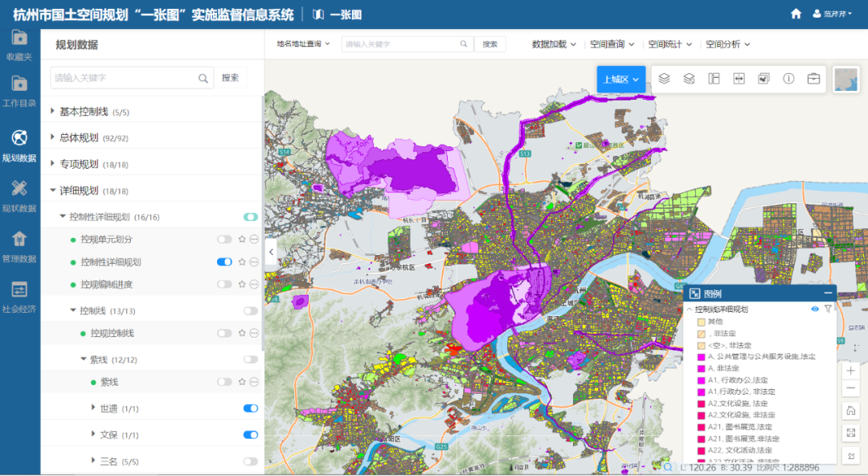Open the 上城区 district dropdown
868x476 pixels.
click(621, 80)
